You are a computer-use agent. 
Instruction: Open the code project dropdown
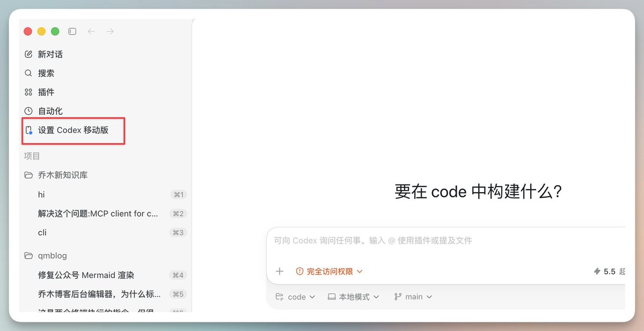(x=295, y=297)
